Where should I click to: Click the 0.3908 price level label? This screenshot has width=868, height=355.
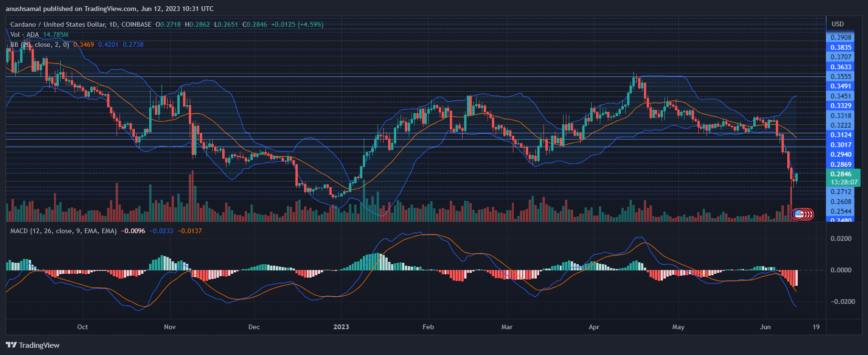(841, 37)
